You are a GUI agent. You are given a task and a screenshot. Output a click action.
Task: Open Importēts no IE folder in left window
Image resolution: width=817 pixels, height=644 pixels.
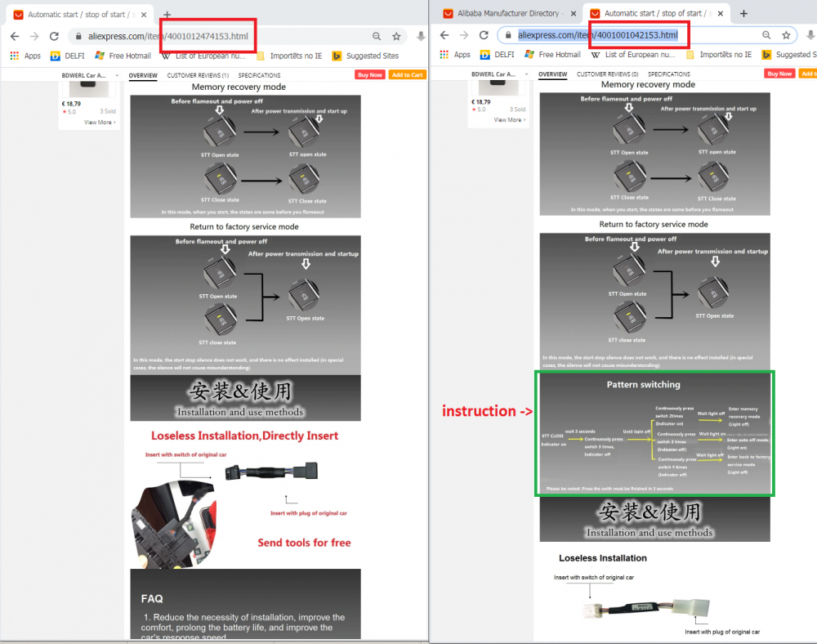[290, 56]
